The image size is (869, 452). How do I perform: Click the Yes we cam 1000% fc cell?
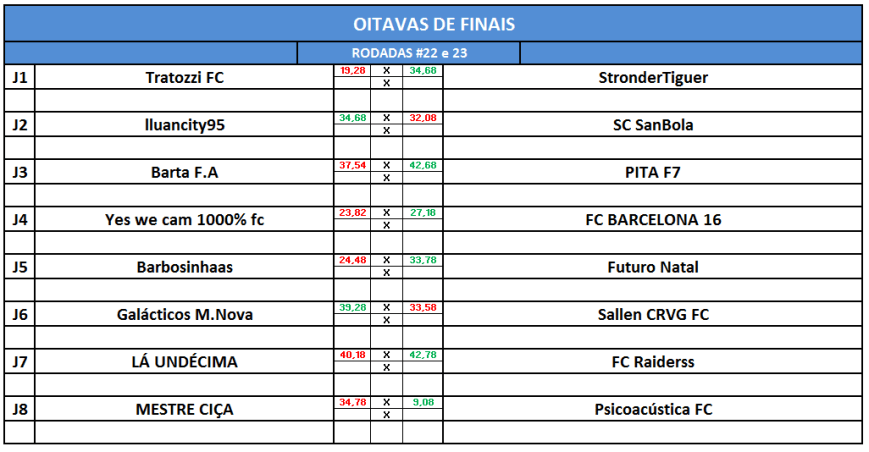click(184, 220)
